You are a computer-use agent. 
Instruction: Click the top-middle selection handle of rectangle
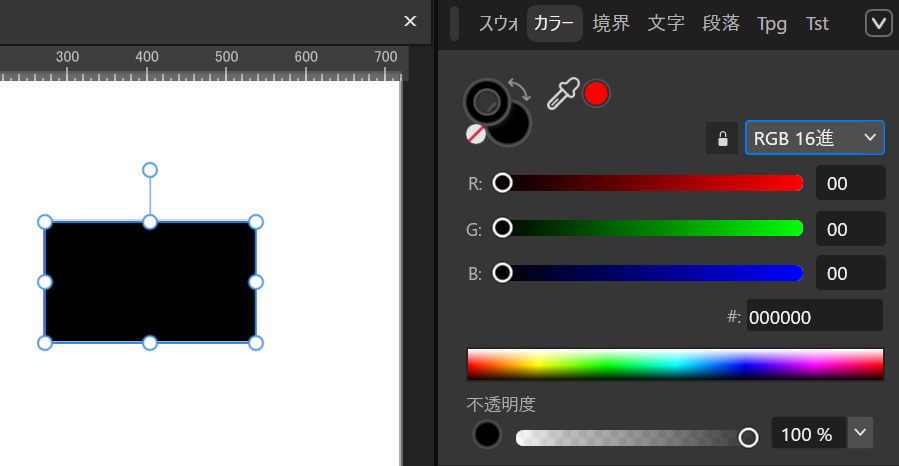point(150,222)
